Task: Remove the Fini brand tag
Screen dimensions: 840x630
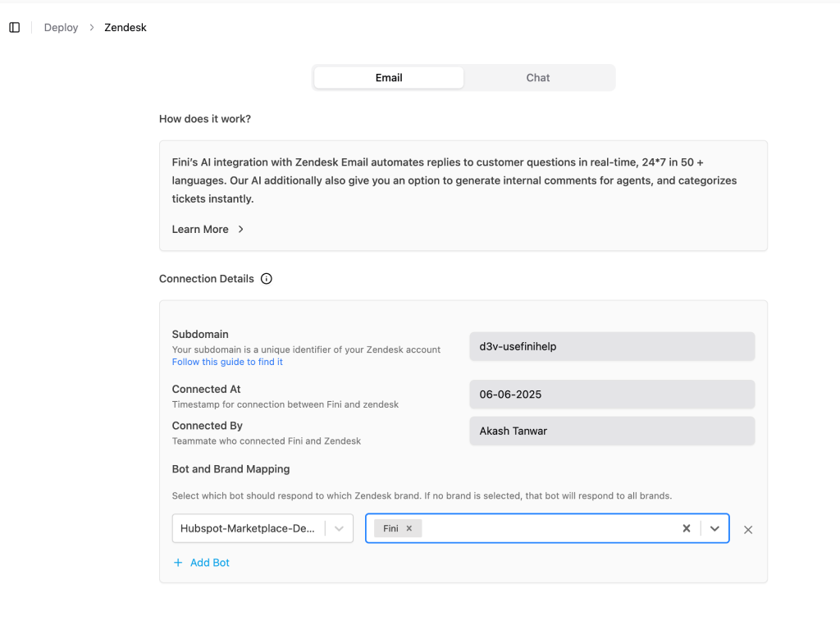Action: click(409, 529)
